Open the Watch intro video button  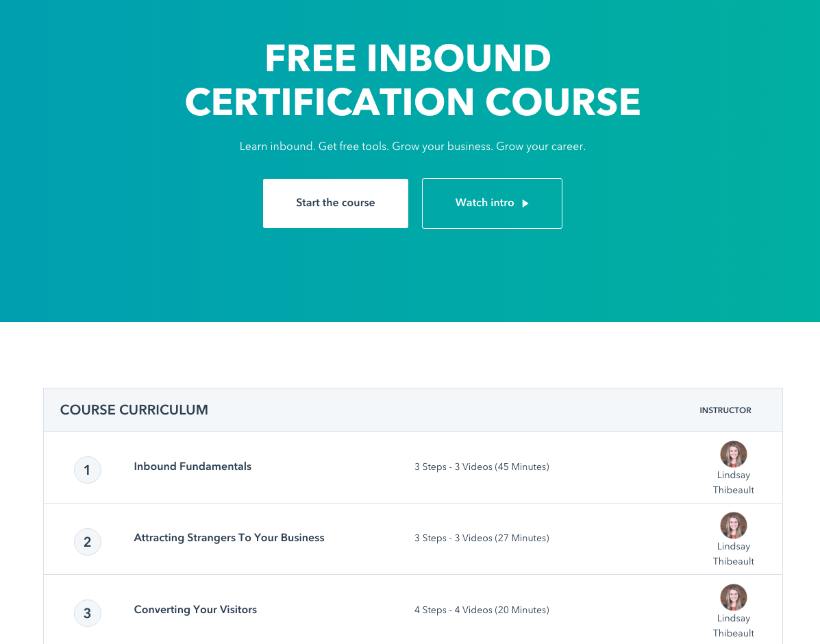pyautogui.click(x=492, y=203)
